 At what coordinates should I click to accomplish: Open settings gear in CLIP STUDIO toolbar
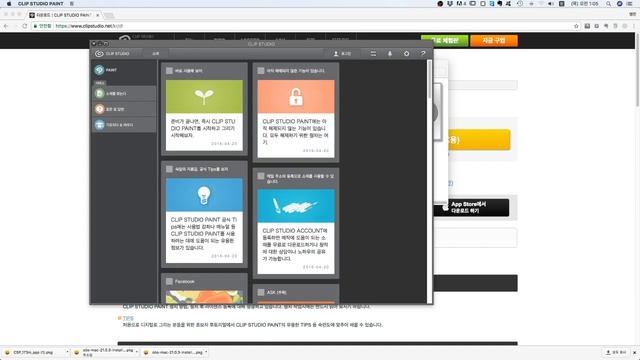[407, 53]
